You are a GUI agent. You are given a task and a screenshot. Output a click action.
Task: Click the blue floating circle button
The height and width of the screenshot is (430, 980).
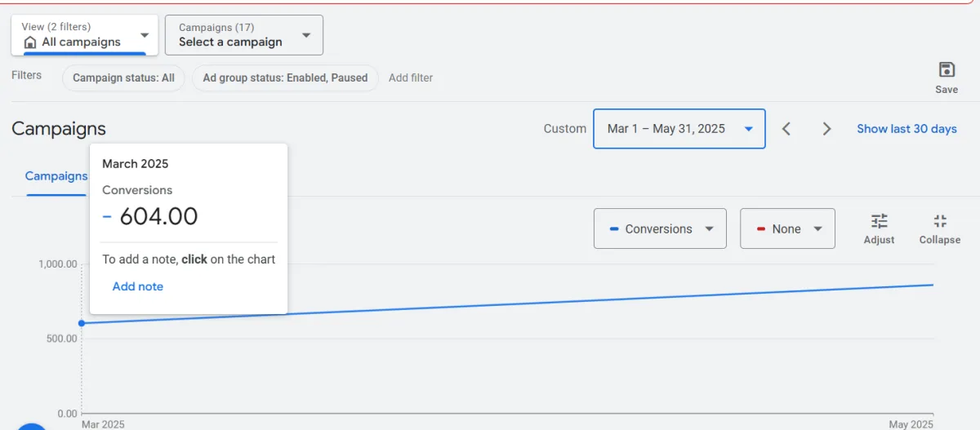(33, 425)
